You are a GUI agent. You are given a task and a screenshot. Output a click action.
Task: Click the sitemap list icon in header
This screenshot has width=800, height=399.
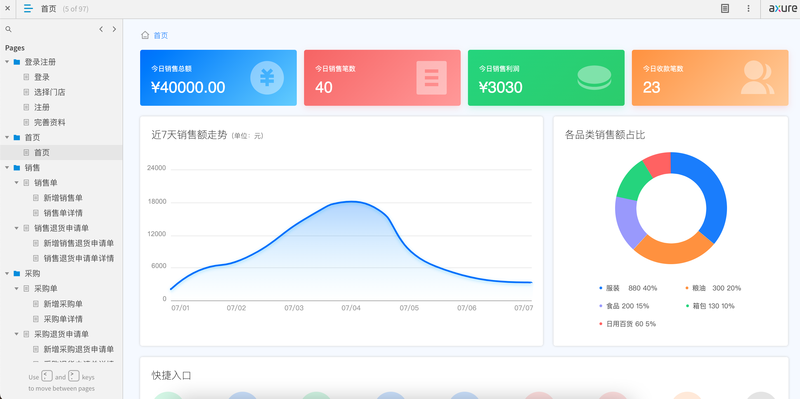coord(29,8)
